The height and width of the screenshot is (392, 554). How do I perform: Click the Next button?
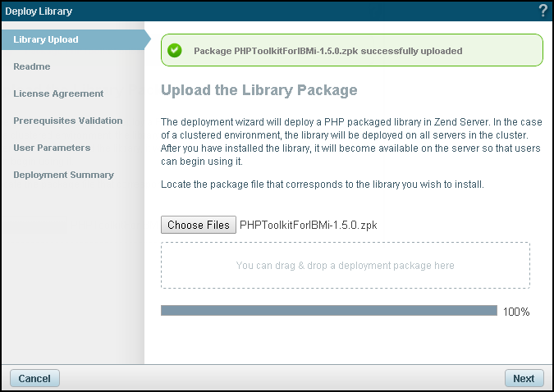click(x=524, y=378)
